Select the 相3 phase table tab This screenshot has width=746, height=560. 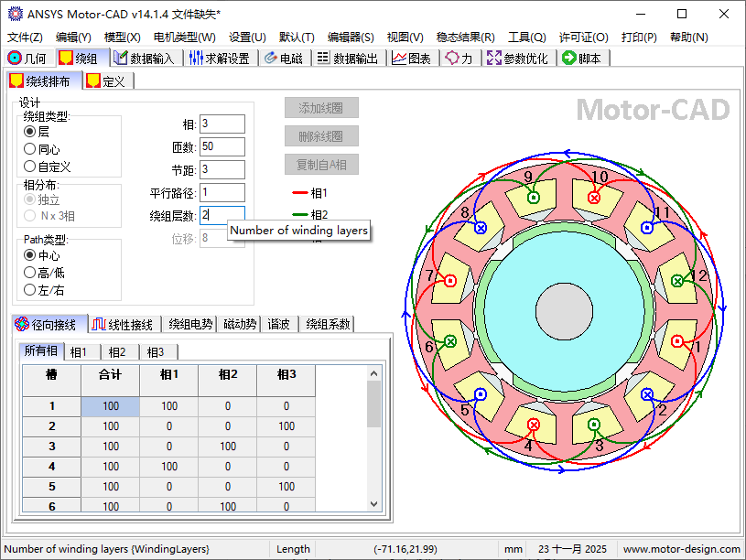point(159,352)
